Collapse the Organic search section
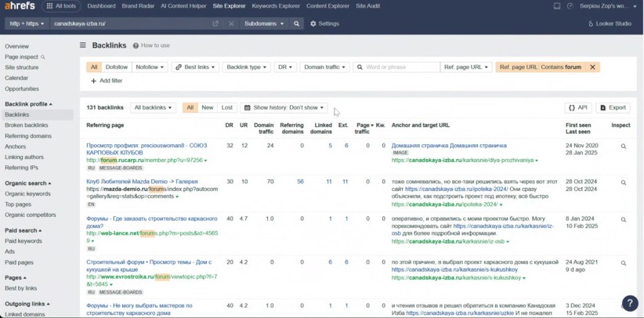Screen dimensions: 644x318 pyautogui.click(x=28, y=183)
